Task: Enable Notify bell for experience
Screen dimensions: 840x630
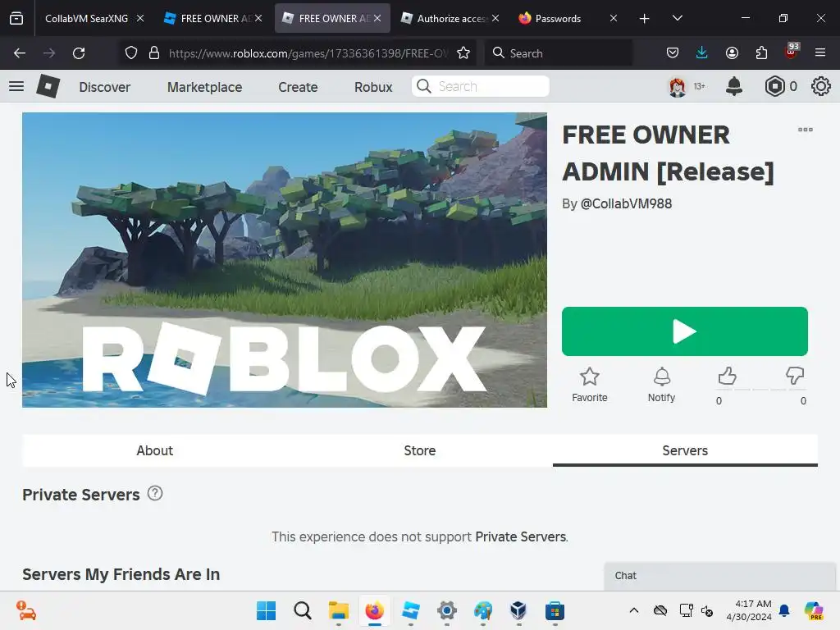Action: click(662, 385)
